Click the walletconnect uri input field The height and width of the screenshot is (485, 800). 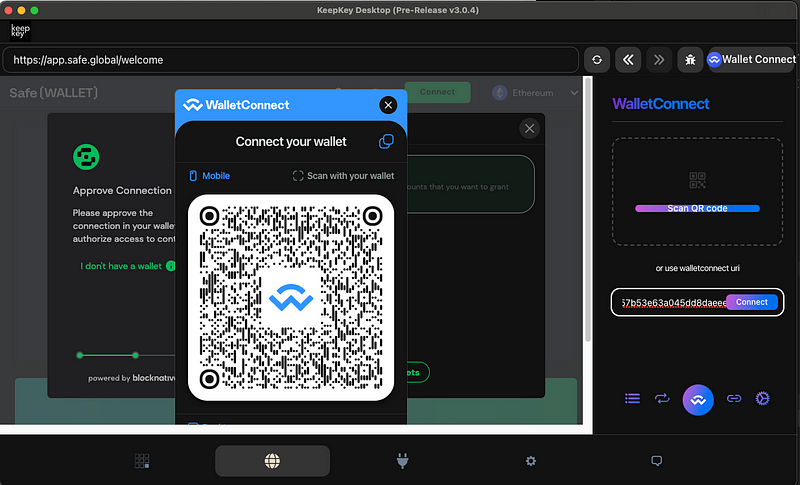click(673, 302)
